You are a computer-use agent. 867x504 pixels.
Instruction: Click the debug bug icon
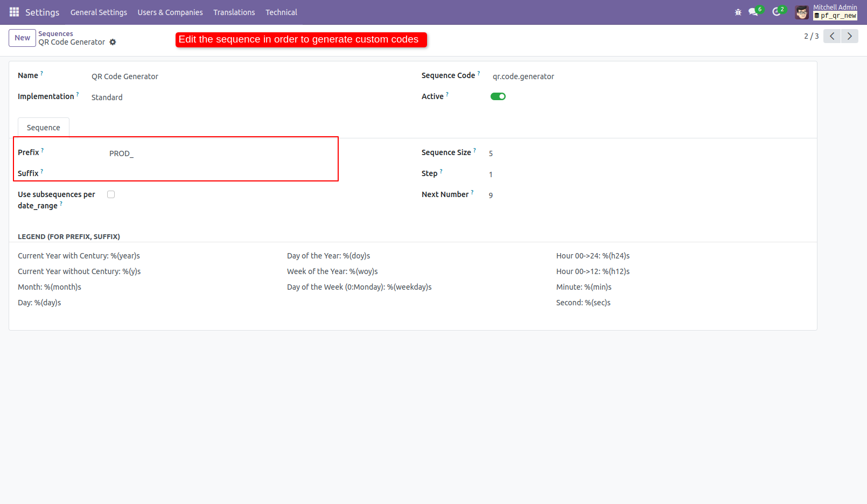(x=738, y=12)
